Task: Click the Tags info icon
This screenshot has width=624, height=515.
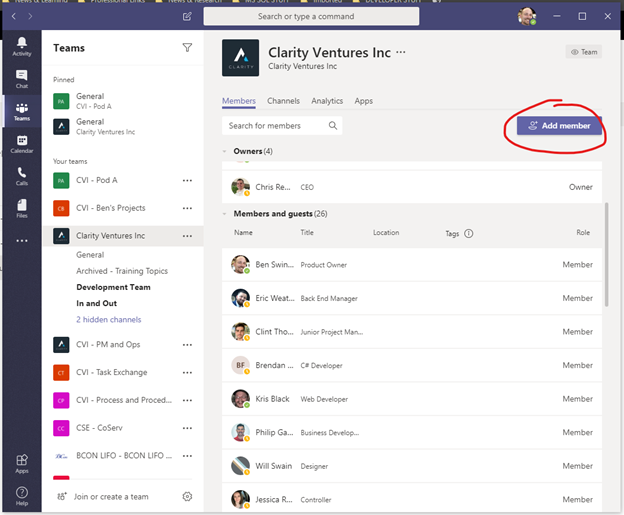Action: point(469,233)
